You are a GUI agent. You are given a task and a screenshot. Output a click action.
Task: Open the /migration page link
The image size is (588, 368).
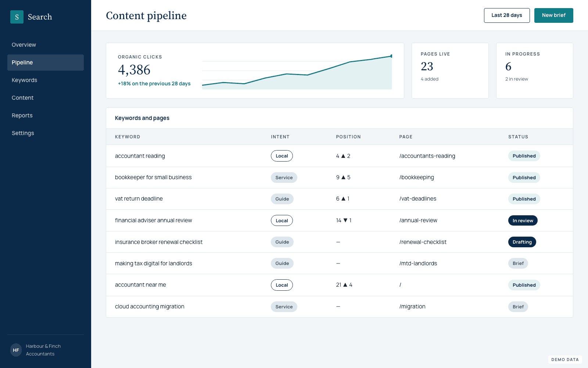(x=412, y=307)
